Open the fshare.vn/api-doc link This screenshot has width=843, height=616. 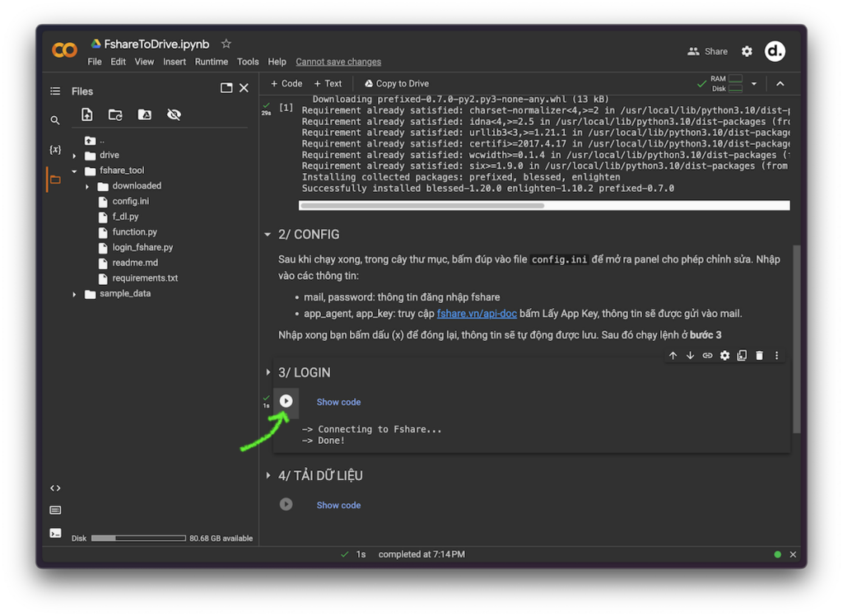click(x=477, y=314)
